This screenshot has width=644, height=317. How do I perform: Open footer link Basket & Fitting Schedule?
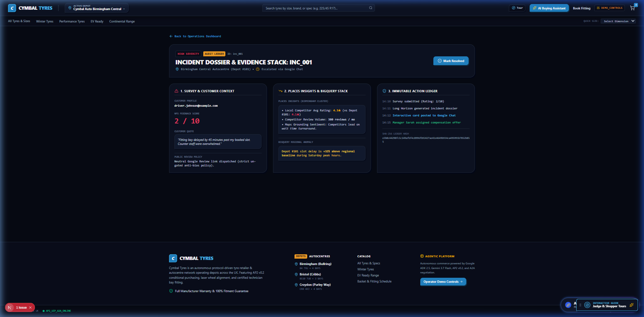pyautogui.click(x=374, y=281)
